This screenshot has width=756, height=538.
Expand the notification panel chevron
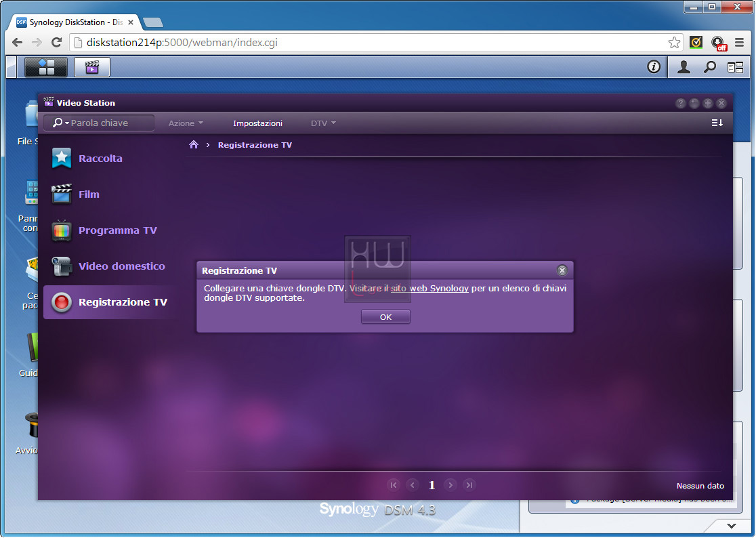732,526
